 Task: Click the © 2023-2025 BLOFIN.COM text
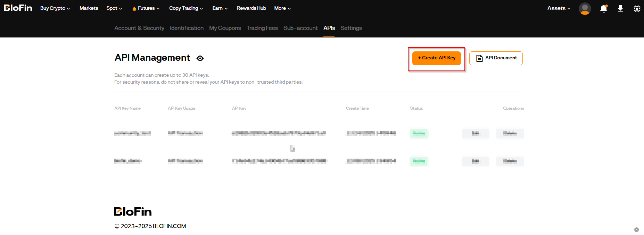point(150,226)
